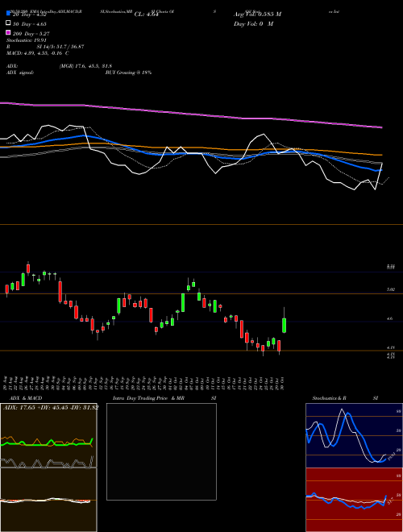Click the "Day Vol: 0 M" label
This screenshot has height=532, width=403.
(x=253, y=23)
